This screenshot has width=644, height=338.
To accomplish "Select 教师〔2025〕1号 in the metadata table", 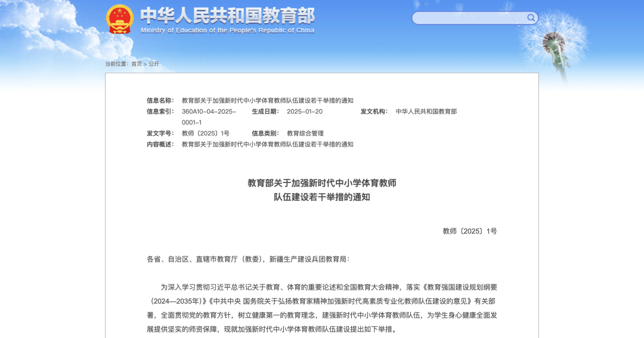I will tap(205, 134).
